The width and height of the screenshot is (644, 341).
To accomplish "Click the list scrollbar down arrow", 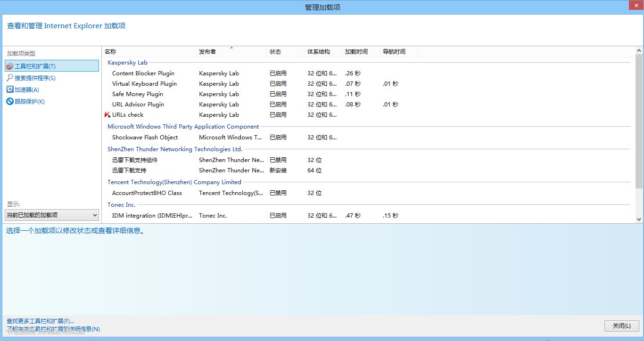I will coord(639,219).
